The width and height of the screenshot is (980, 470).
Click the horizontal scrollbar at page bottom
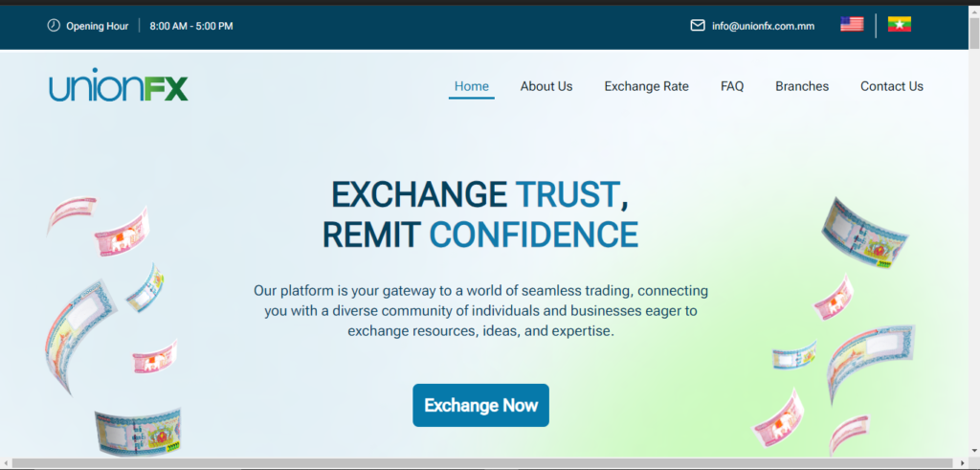coord(479,463)
